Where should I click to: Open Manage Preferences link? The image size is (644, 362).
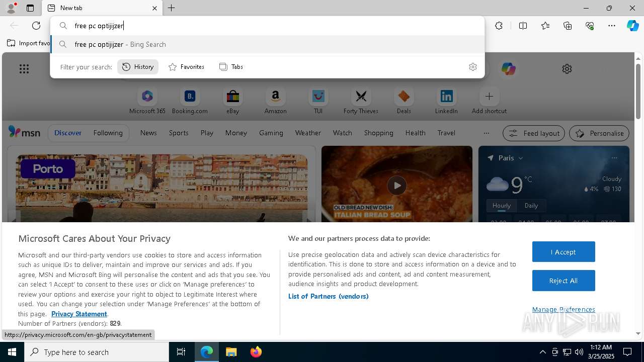(x=563, y=309)
